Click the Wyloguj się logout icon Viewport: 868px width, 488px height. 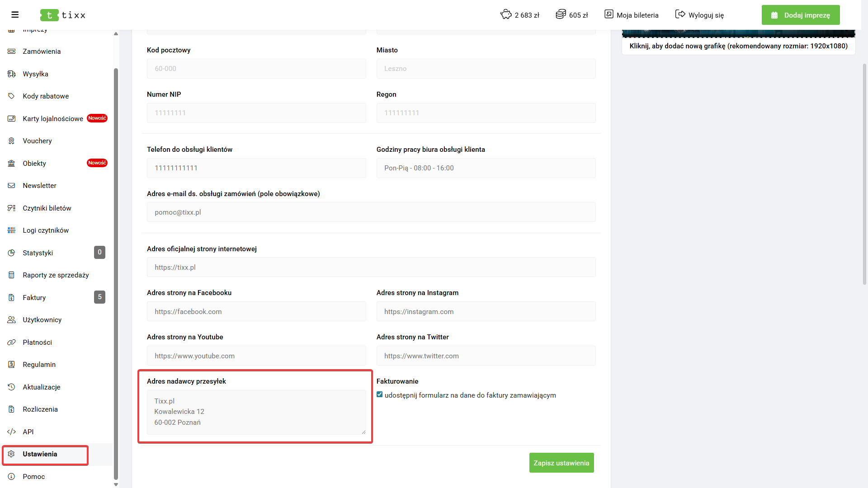680,14
